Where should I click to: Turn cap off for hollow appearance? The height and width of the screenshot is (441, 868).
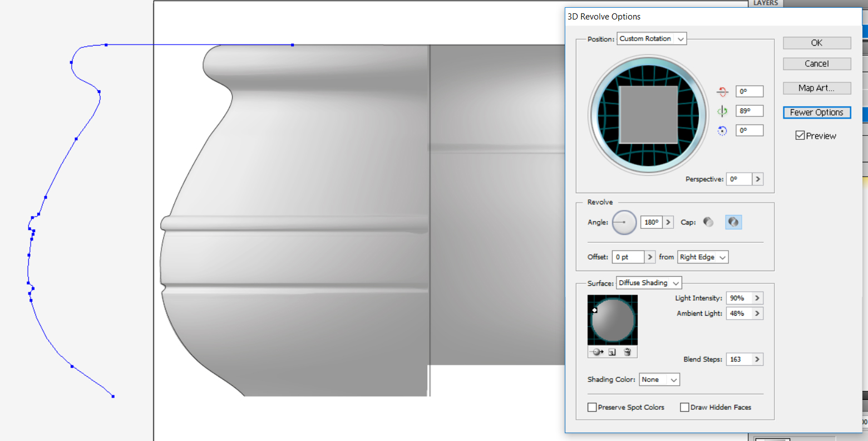point(733,222)
